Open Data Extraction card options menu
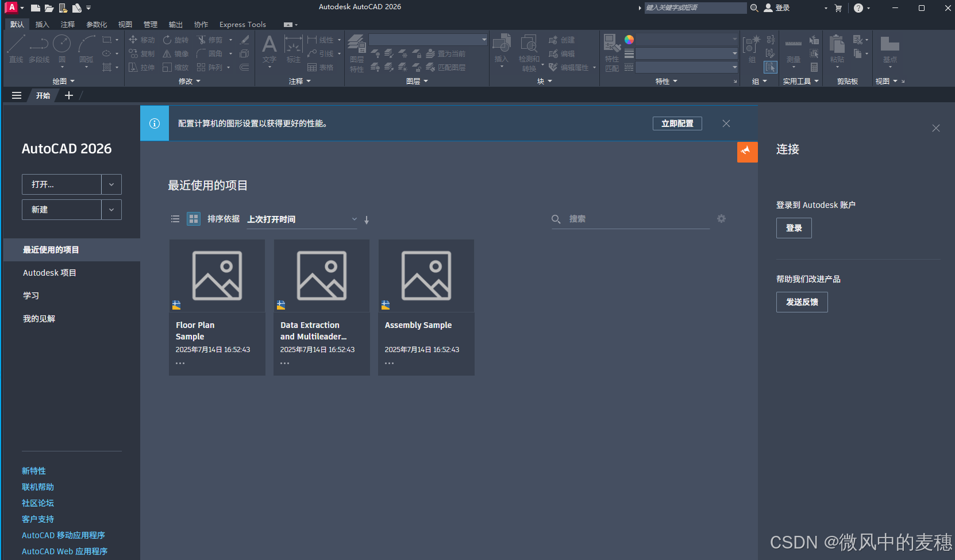 coord(284,363)
